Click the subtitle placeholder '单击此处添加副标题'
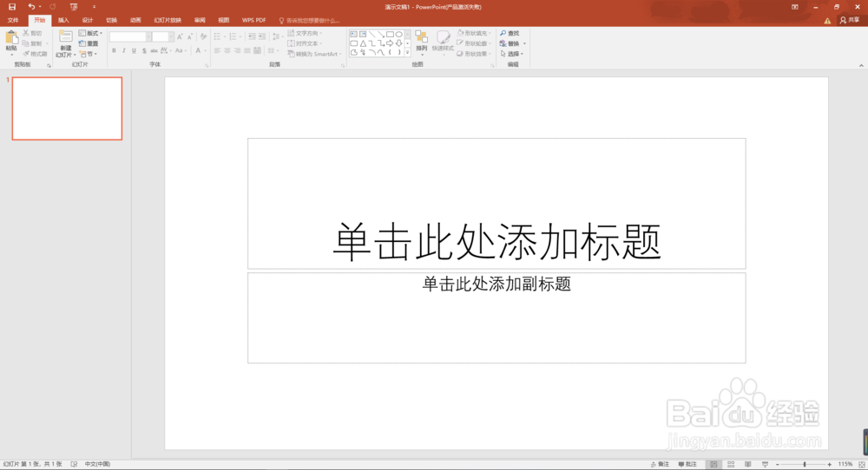Viewport: 868px width, 470px height. (x=496, y=284)
